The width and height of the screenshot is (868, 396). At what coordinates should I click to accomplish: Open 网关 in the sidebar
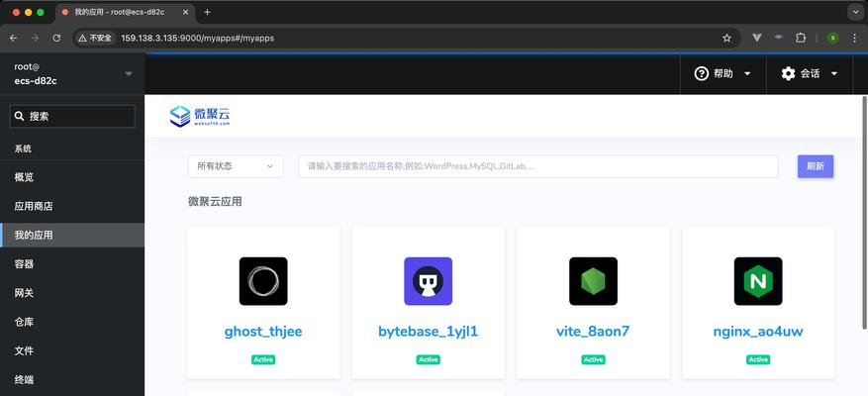tap(72, 293)
